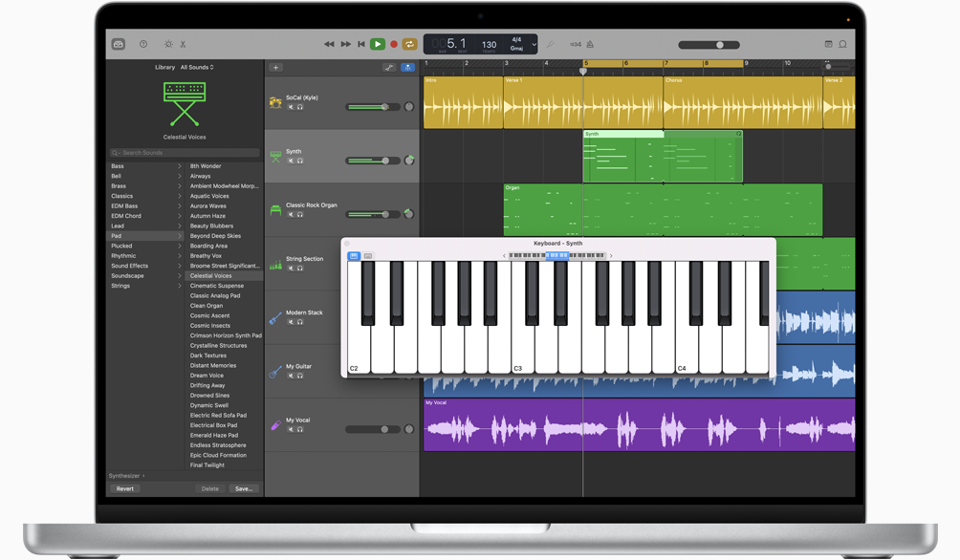The width and height of the screenshot is (960, 560).
Task: Solo the My Vocal track
Action: [x=300, y=430]
